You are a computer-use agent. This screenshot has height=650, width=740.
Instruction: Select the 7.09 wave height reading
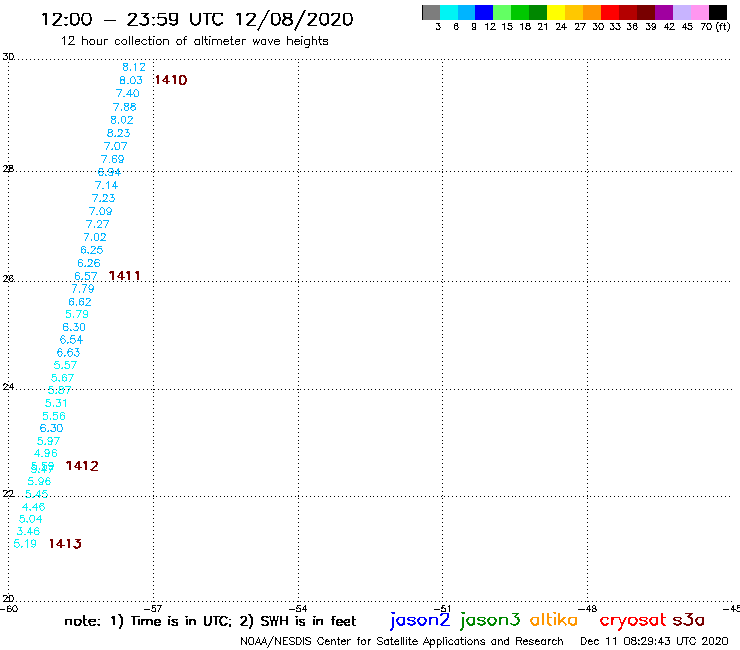click(x=101, y=211)
